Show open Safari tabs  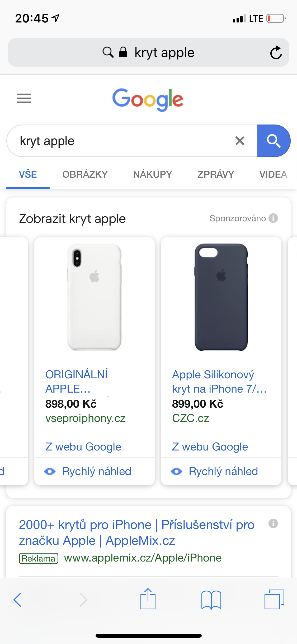coord(274,600)
